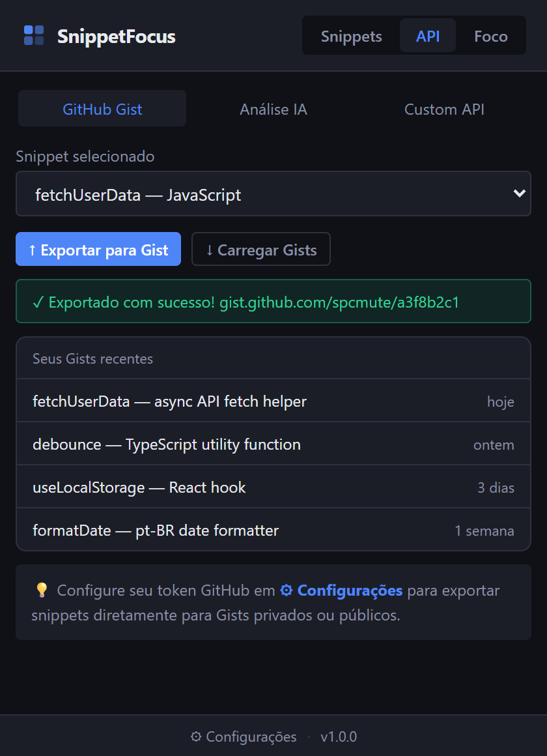Screen dimensions: 547x756
Task: Open the Snippets tab
Action: pos(352,36)
